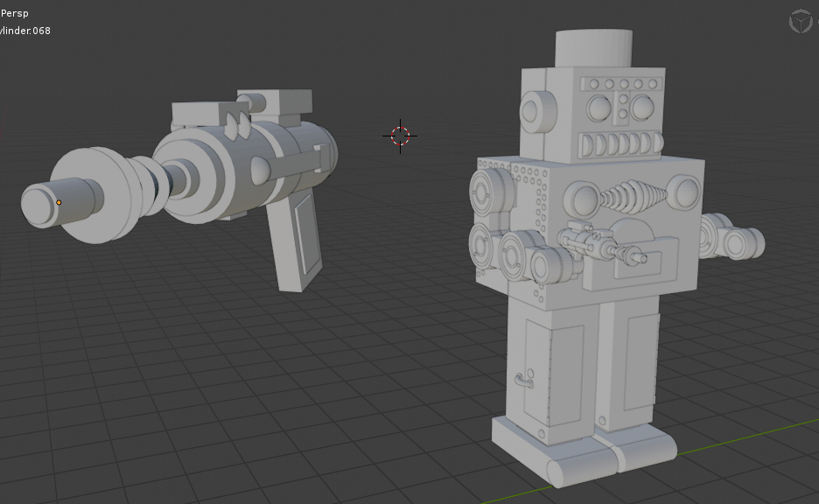Select the robot's cylindrical top hat
Screen dimensions: 819x504
pyautogui.click(x=594, y=49)
